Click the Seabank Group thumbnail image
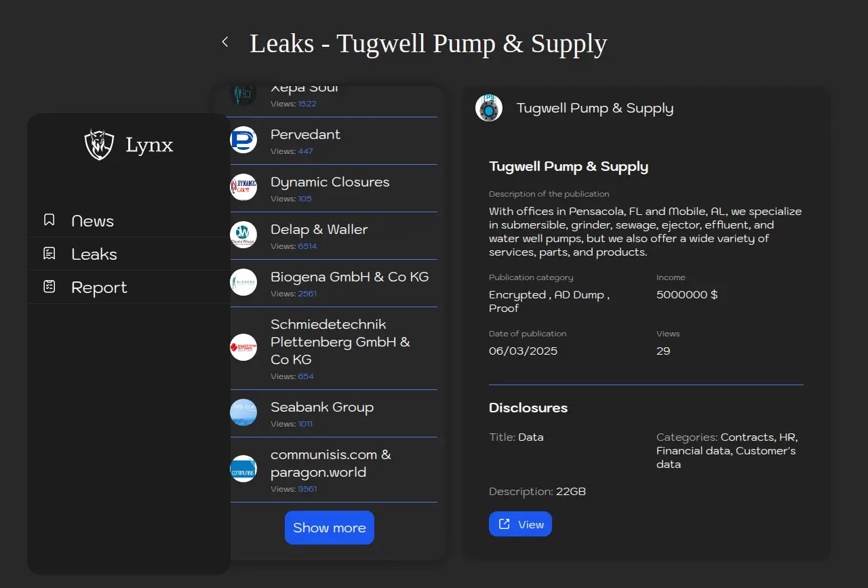This screenshot has height=588, width=868. (x=243, y=412)
